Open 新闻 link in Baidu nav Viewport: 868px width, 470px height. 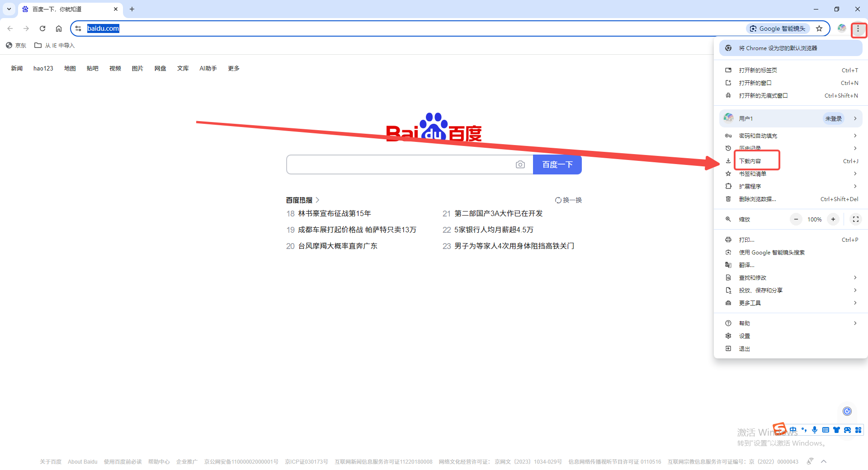[17, 68]
